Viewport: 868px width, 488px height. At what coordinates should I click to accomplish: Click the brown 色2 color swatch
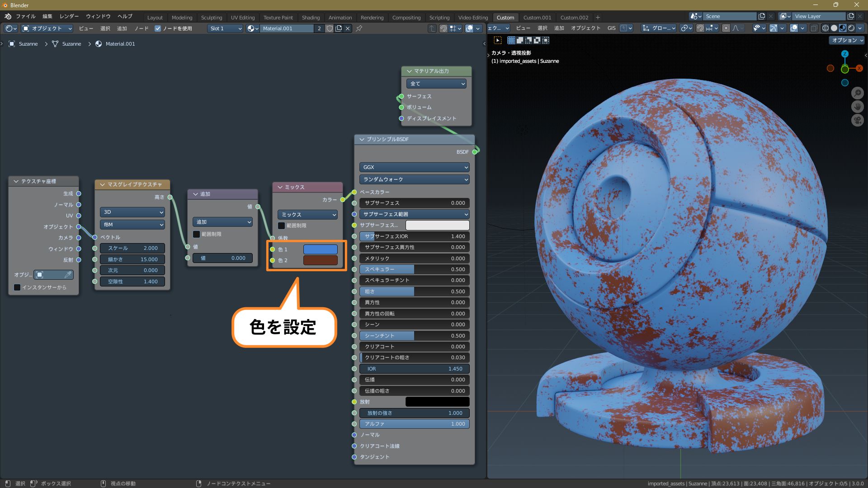click(x=320, y=260)
